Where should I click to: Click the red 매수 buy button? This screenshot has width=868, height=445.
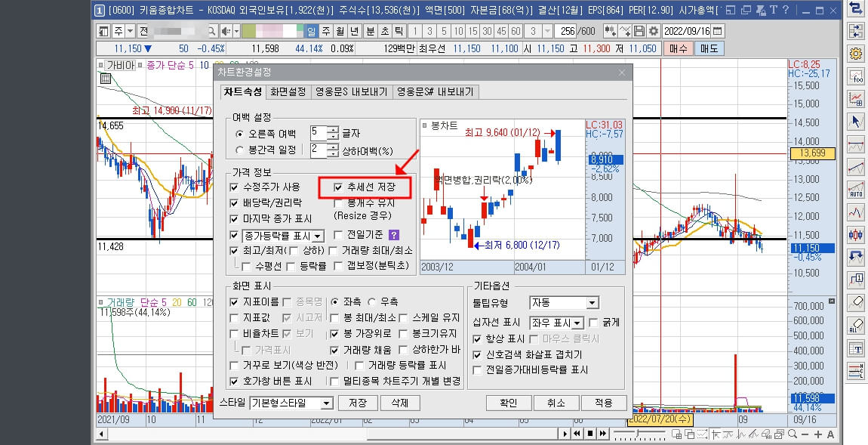point(678,49)
